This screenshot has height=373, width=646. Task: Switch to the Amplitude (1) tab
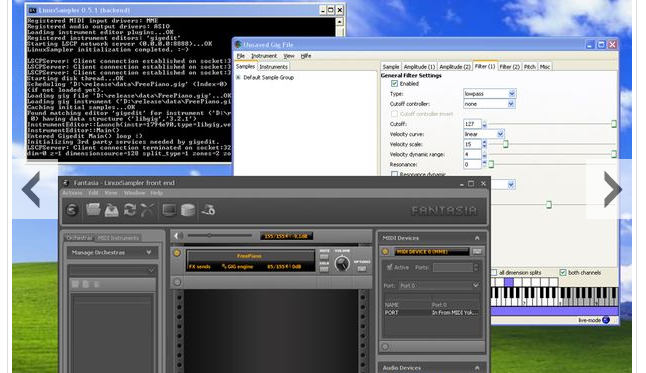click(x=419, y=66)
